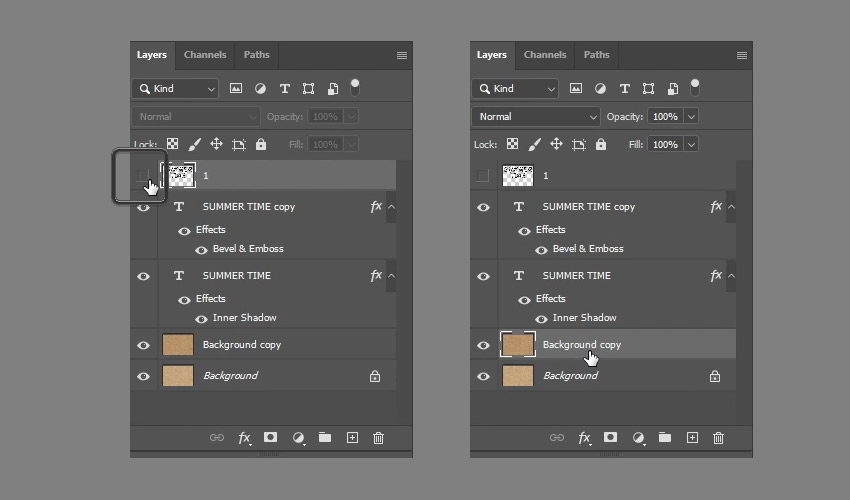Image resolution: width=850 pixels, height=500 pixels.
Task: Click Fill 100% field, right panel
Action: [665, 144]
